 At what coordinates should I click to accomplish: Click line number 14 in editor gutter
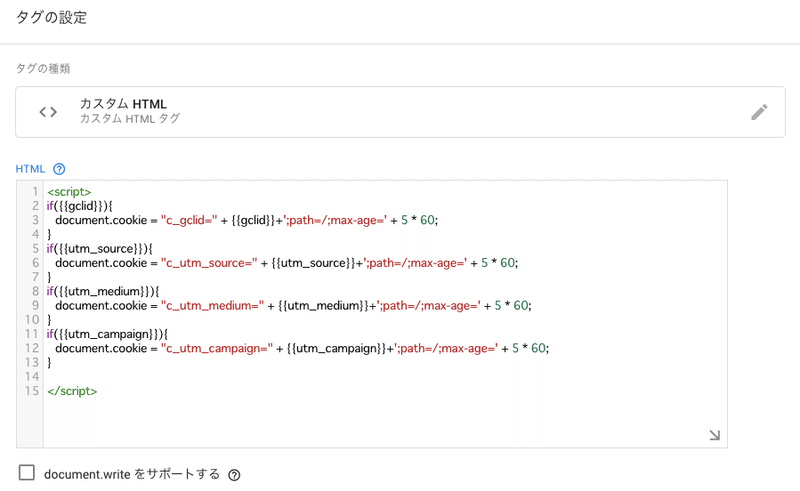(x=32, y=377)
